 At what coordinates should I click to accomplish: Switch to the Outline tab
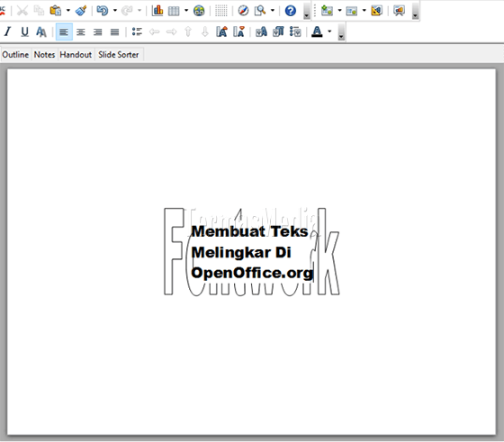coord(15,55)
